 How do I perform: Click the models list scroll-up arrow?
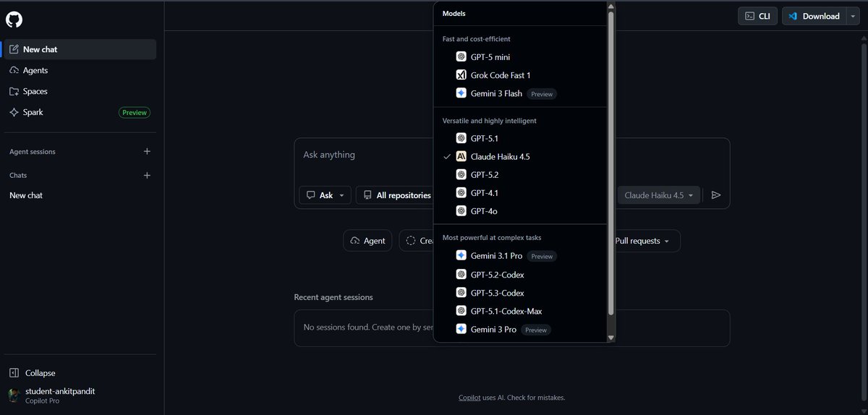611,7
